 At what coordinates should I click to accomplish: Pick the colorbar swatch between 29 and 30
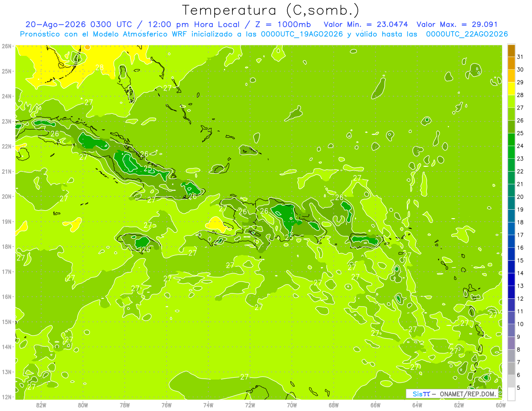coord(511,76)
